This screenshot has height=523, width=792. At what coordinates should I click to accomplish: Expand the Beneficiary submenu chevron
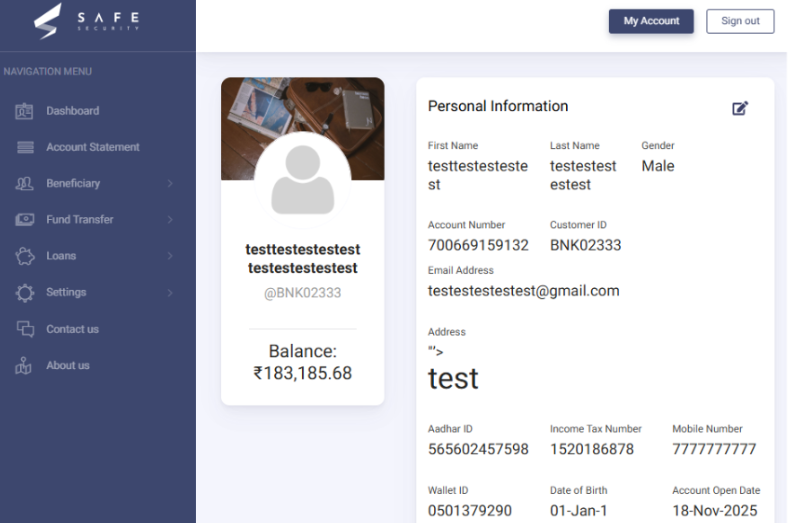(x=170, y=183)
